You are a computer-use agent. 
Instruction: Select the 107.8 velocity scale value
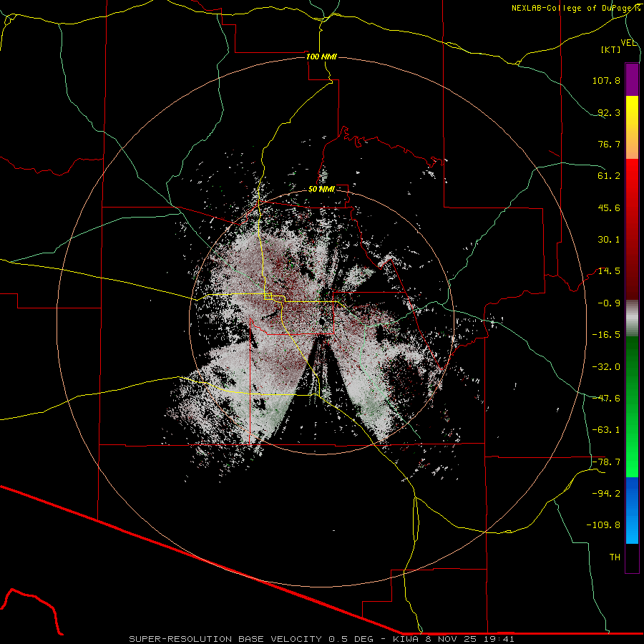(606, 80)
